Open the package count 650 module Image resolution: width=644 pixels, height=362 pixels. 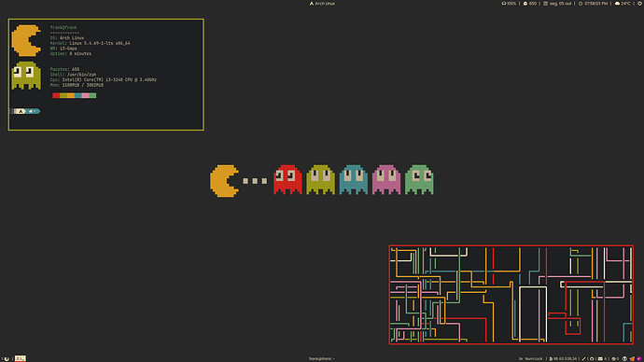tap(530, 4)
